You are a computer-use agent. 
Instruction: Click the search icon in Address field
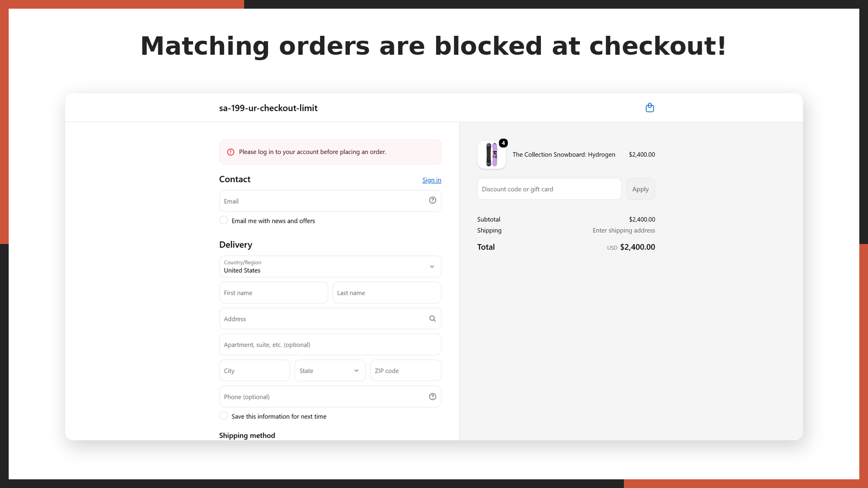click(432, 318)
